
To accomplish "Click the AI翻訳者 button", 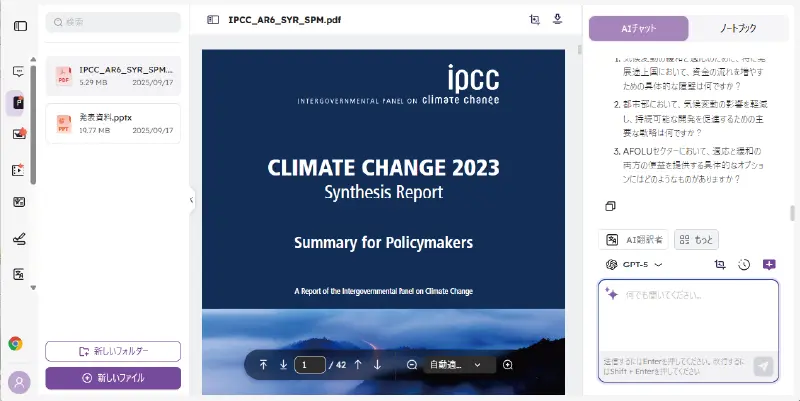I will [x=633, y=240].
